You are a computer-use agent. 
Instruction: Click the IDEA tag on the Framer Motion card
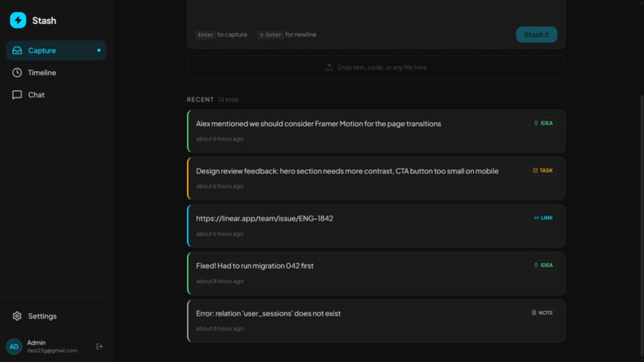point(543,123)
